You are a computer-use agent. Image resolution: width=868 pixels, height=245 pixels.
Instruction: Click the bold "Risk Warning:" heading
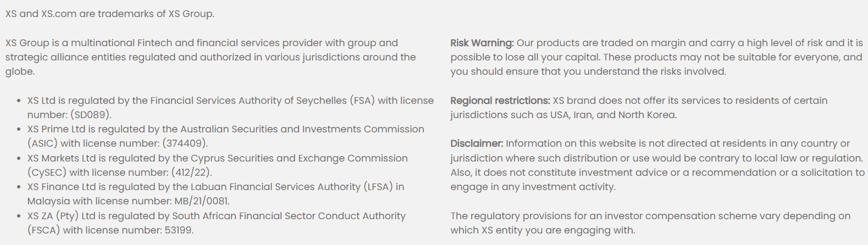[x=482, y=43]
